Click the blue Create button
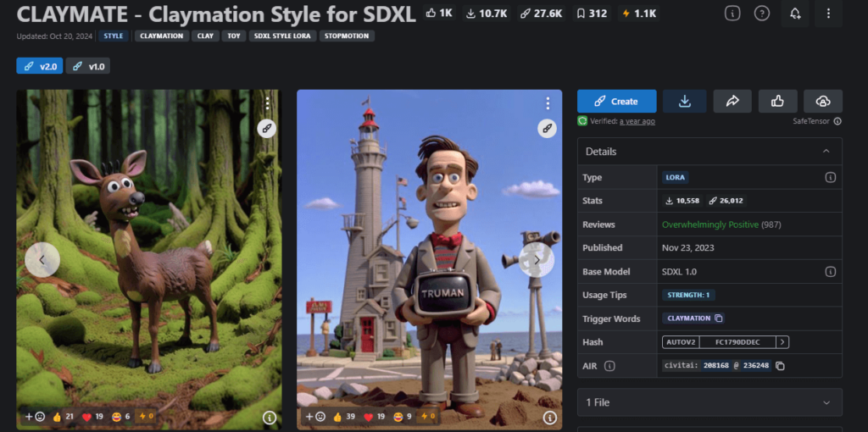 (x=617, y=102)
